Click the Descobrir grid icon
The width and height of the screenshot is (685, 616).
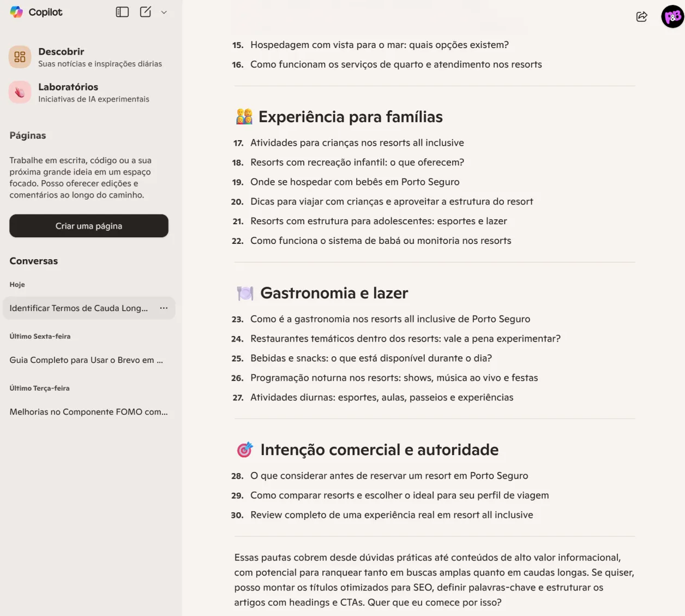click(x=20, y=57)
